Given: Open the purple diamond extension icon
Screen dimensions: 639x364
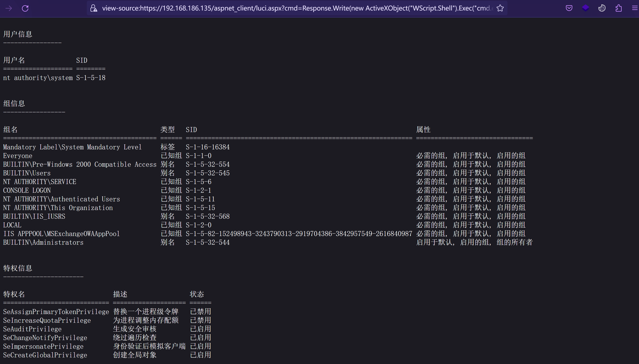Looking at the screenshot, I should 585,8.
